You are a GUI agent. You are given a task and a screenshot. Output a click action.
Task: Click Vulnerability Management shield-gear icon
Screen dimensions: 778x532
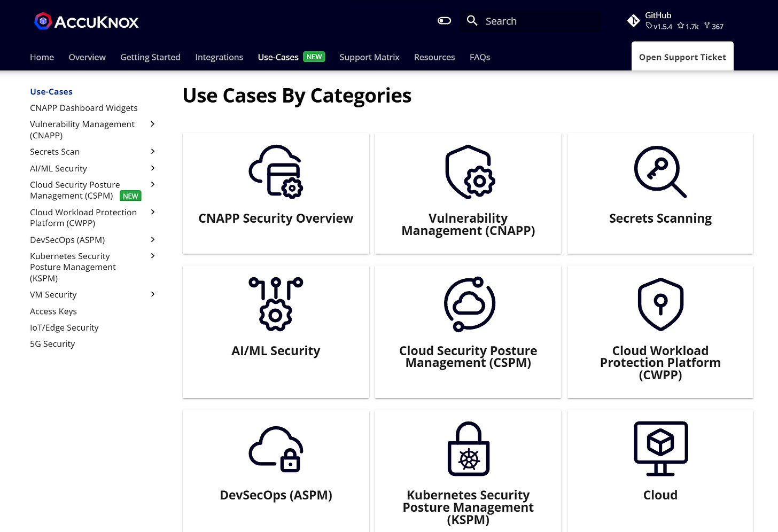click(470, 172)
